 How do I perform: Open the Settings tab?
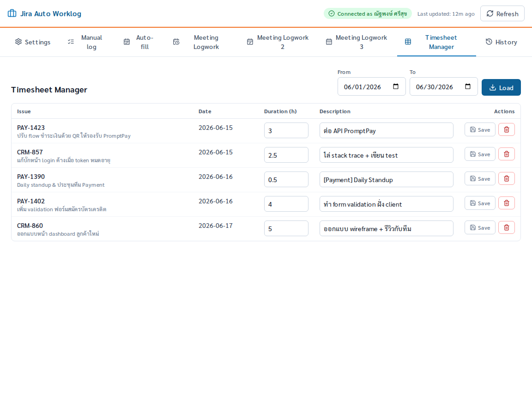[x=33, y=42]
